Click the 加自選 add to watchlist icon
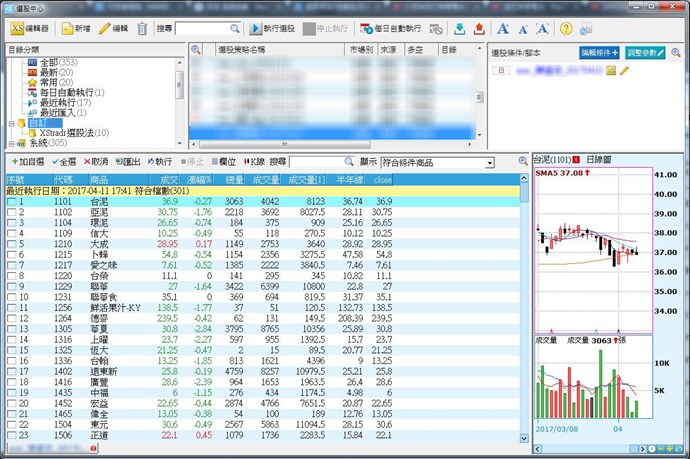The width and height of the screenshot is (690, 459). tap(26, 161)
